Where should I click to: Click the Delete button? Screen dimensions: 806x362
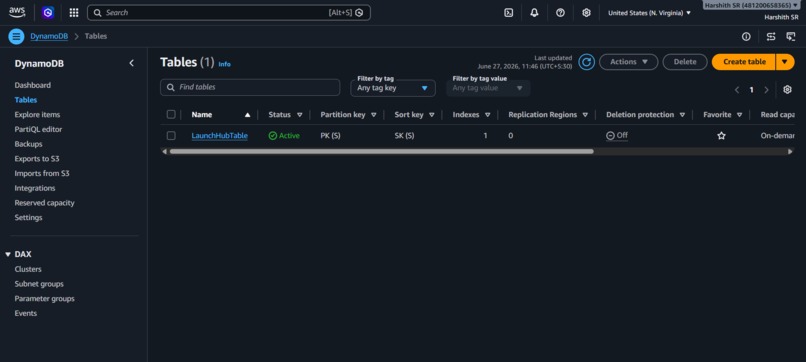tap(685, 62)
